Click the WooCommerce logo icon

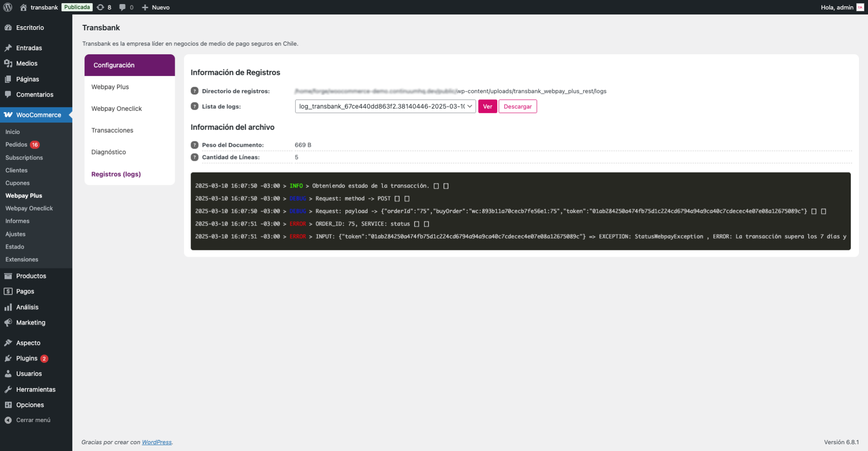pyautogui.click(x=8, y=115)
